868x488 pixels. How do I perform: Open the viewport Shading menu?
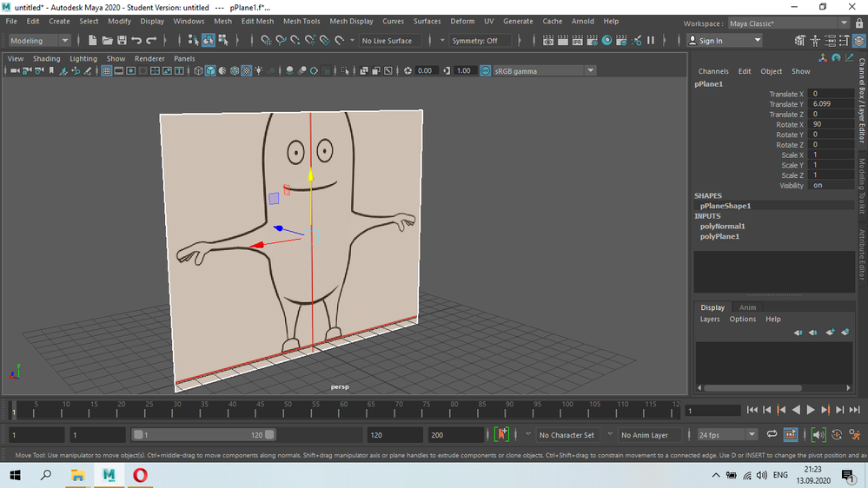(x=47, y=58)
